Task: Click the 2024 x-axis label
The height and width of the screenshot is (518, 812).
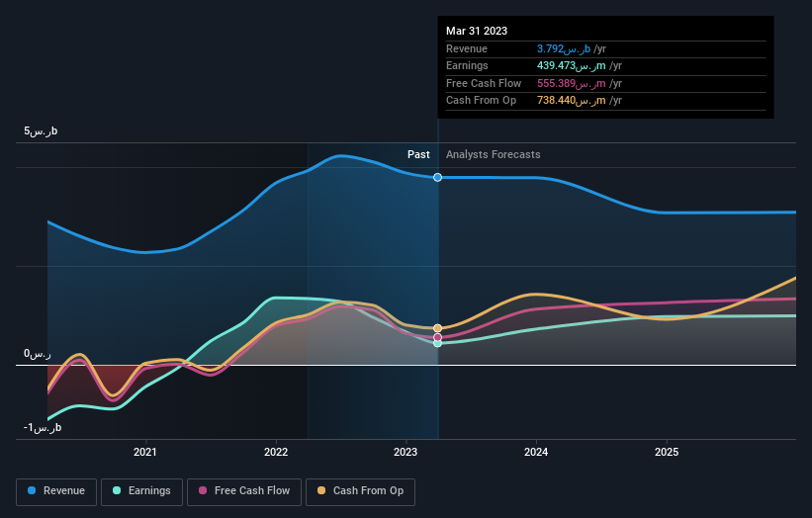Action: click(x=535, y=452)
